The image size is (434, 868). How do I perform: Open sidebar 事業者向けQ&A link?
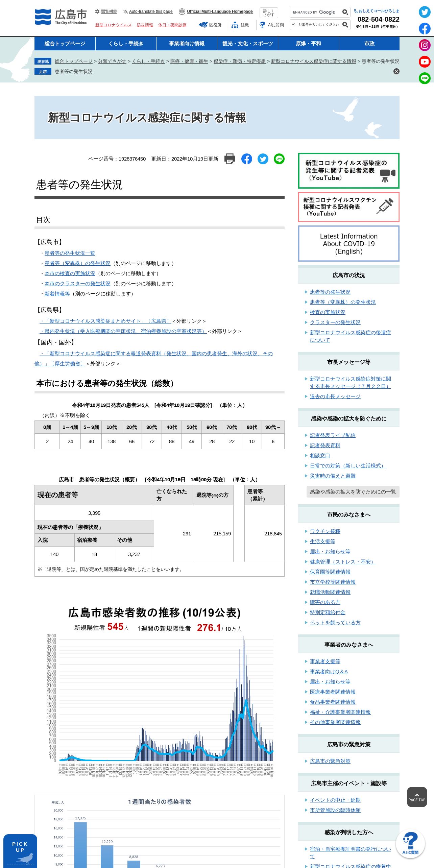(329, 672)
